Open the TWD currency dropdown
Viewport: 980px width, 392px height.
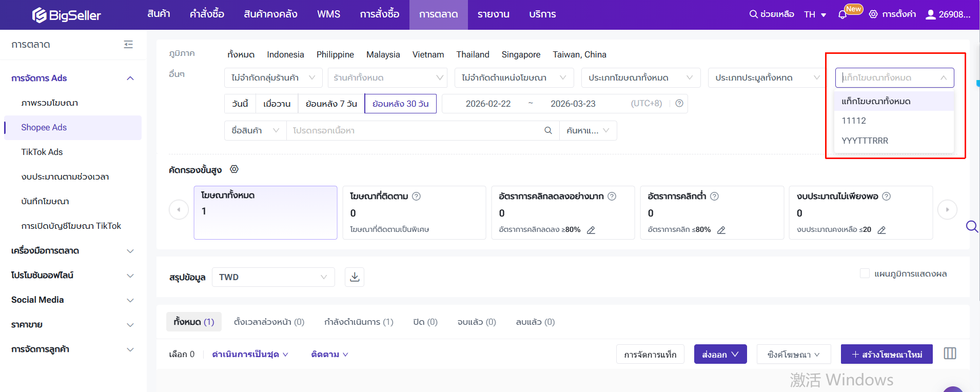(273, 277)
